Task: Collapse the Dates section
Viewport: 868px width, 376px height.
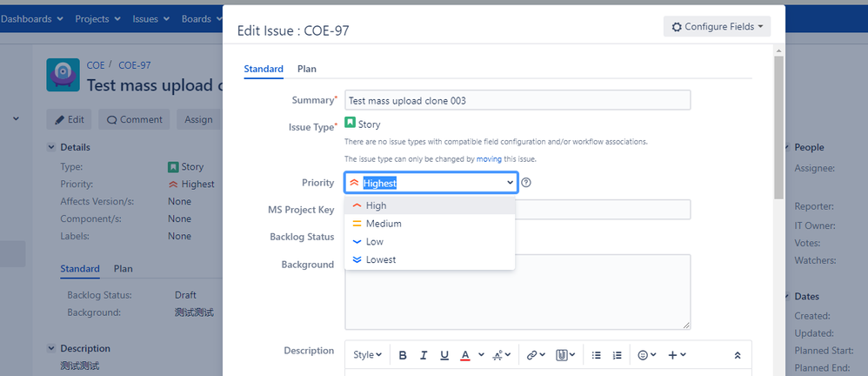Action: tap(786, 296)
